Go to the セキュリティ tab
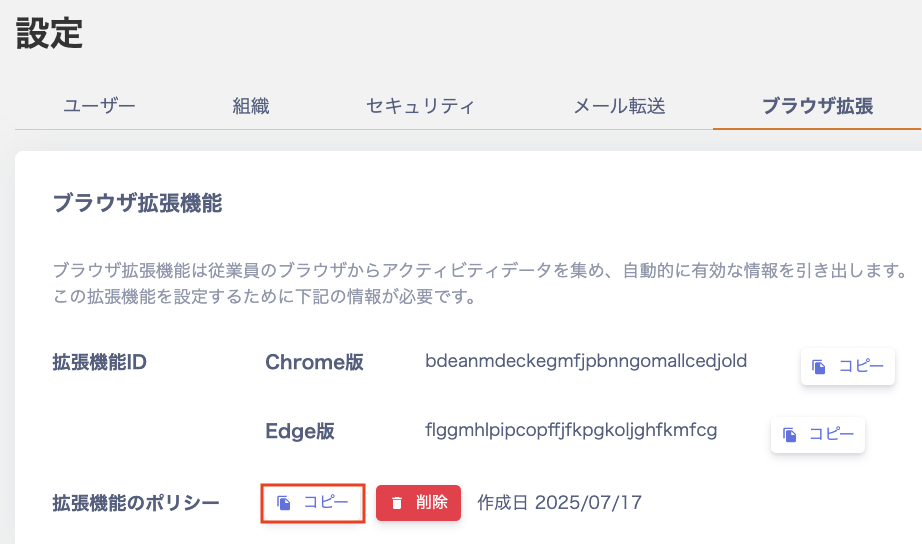The width and height of the screenshot is (922, 544). [x=420, y=106]
